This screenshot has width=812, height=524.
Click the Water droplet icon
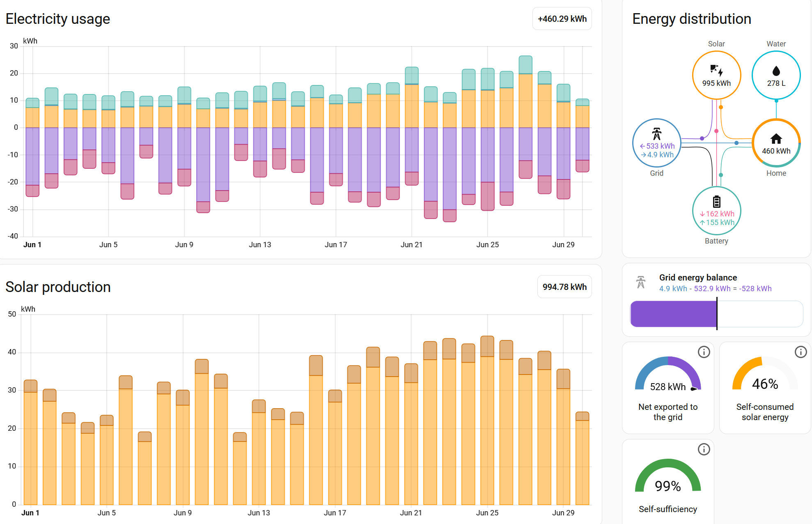click(776, 71)
